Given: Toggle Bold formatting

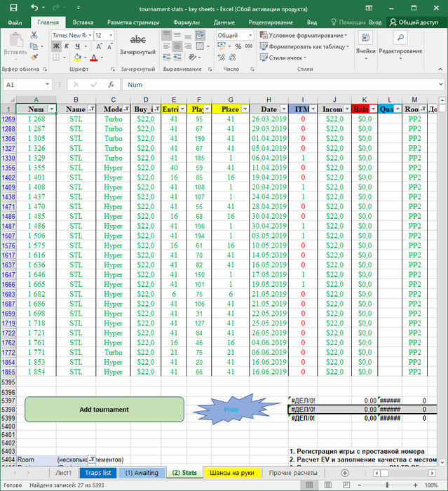Looking at the screenshot, I should tap(55, 46).
